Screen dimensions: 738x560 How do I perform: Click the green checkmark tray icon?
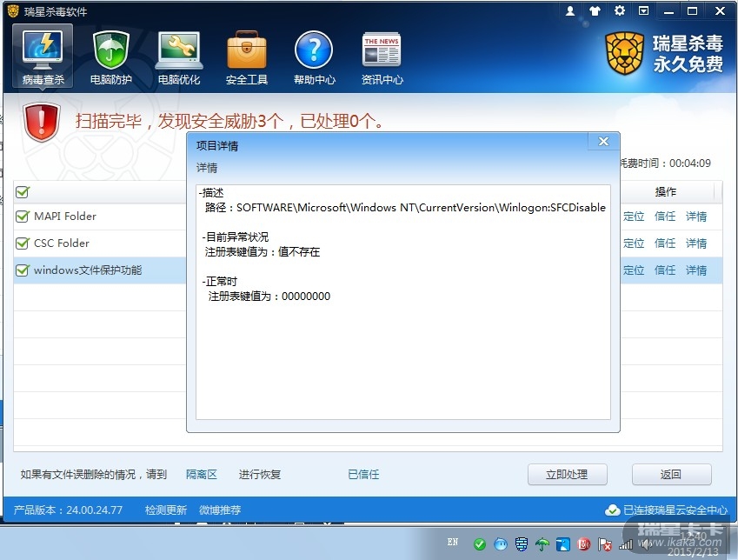480,544
